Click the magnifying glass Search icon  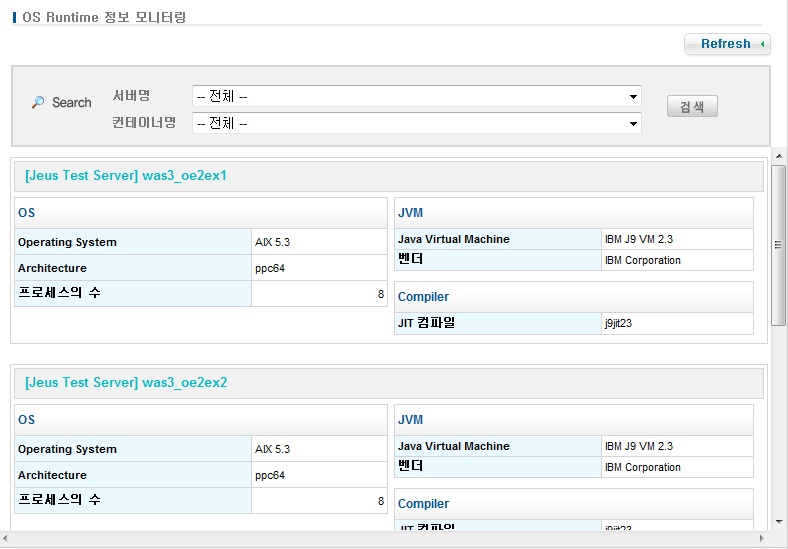click(38, 102)
